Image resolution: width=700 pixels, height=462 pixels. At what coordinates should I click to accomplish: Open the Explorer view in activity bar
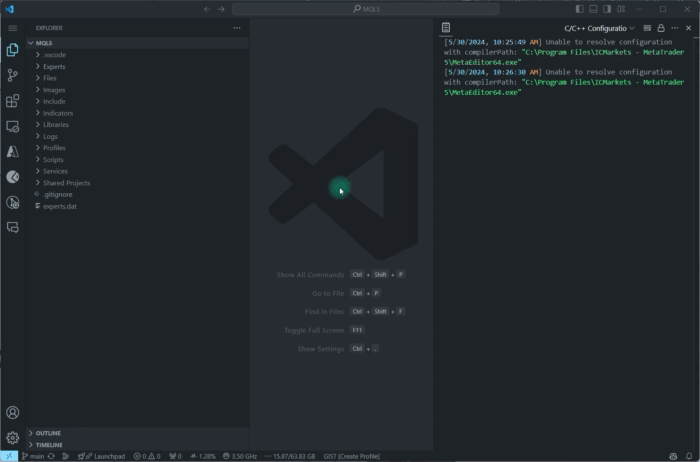click(12, 50)
